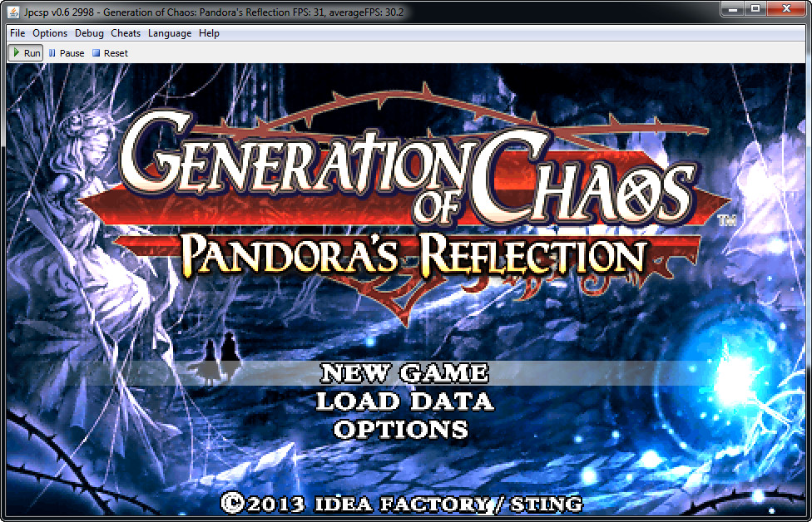This screenshot has width=812, height=522.
Task: Select OPTIONS on game title screen
Action: (401, 430)
